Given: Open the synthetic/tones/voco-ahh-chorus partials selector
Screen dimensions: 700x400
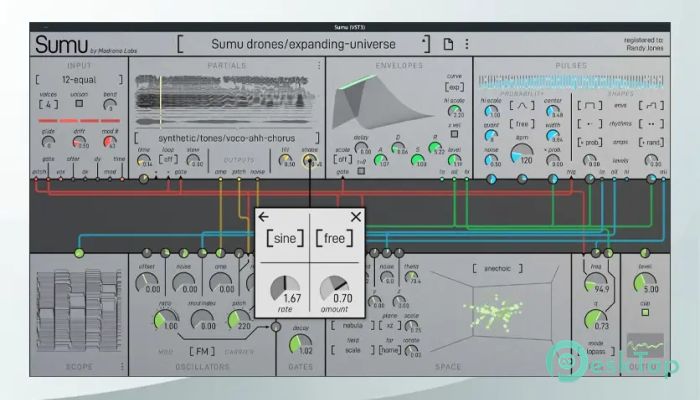Looking at the screenshot, I should (x=227, y=139).
